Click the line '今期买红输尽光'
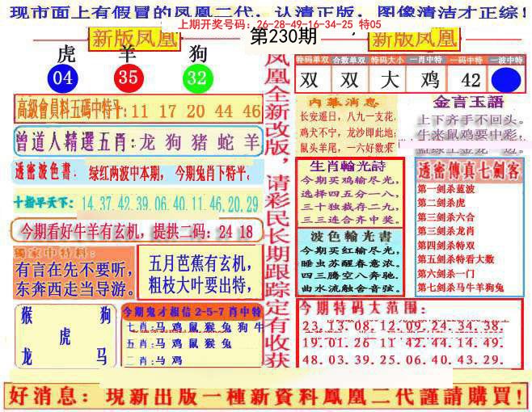This screenshot has width=532, height=412. point(350,250)
